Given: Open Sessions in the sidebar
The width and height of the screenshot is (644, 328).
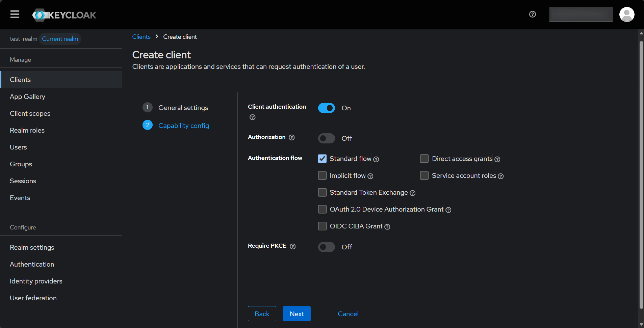Looking at the screenshot, I should point(61,181).
